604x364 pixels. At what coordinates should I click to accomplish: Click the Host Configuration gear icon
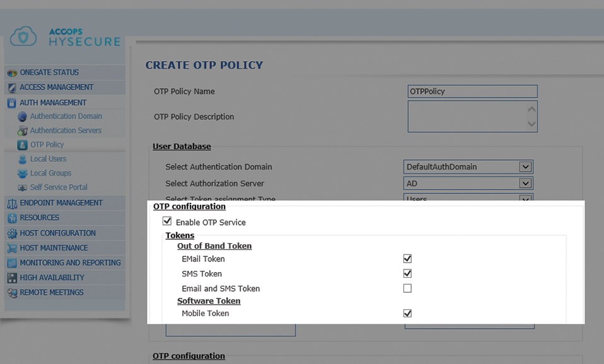click(x=12, y=233)
